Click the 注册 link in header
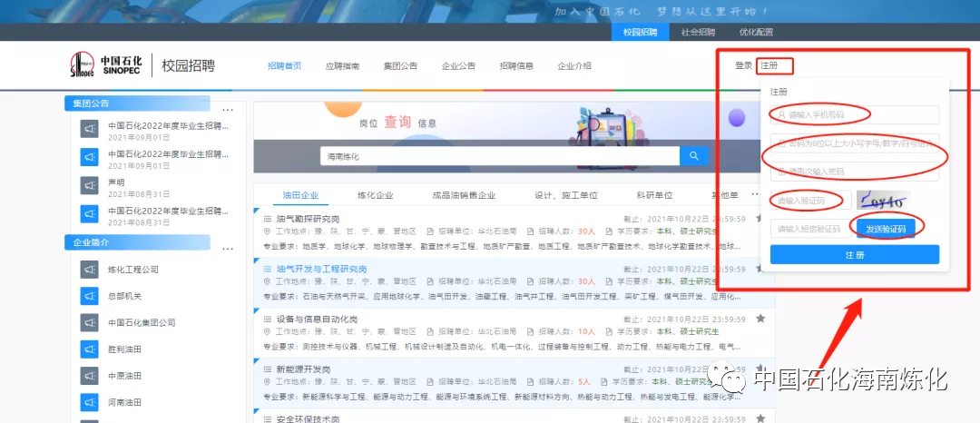 (x=770, y=65)
